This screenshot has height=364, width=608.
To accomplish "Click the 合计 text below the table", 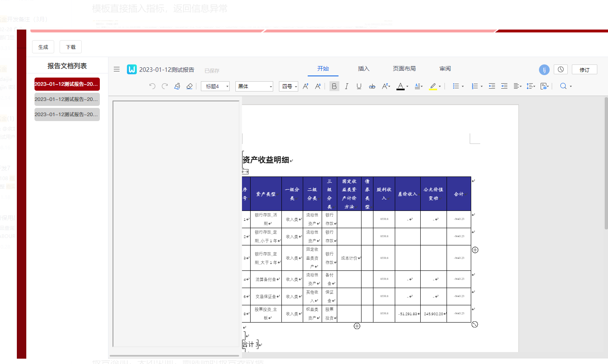I will pyautogui.click(x=249, y=344).
